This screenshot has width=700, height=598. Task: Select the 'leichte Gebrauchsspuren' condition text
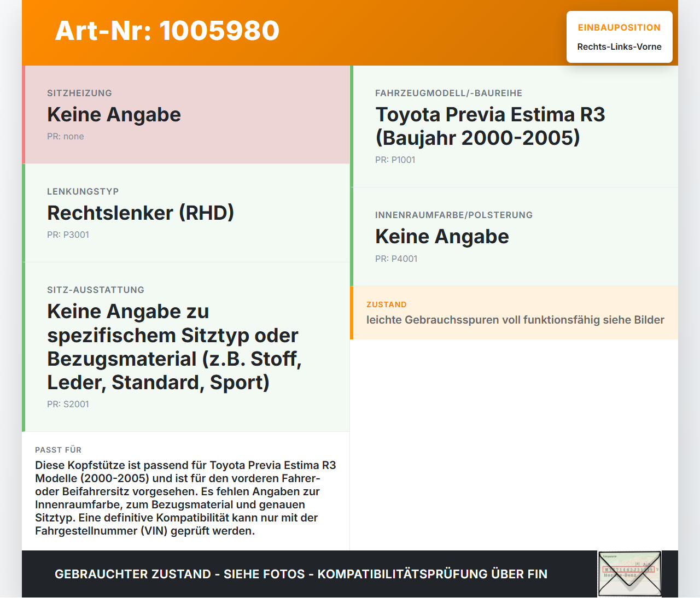(515, 320)
